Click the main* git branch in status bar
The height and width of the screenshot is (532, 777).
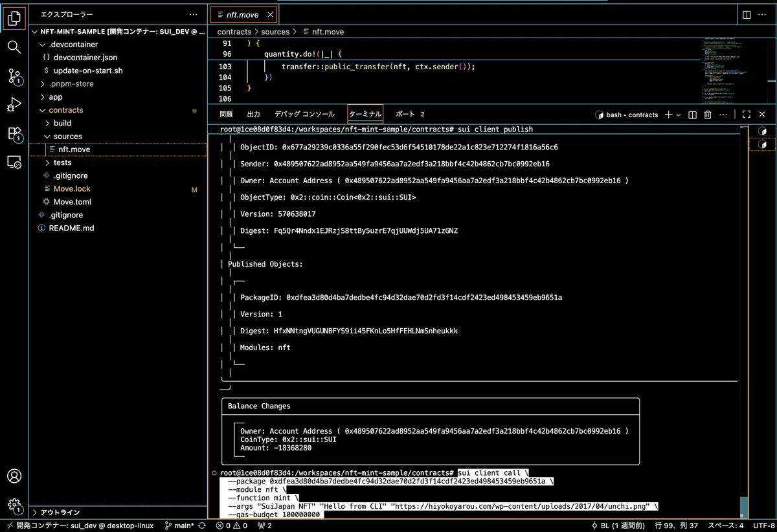[179, 526]
